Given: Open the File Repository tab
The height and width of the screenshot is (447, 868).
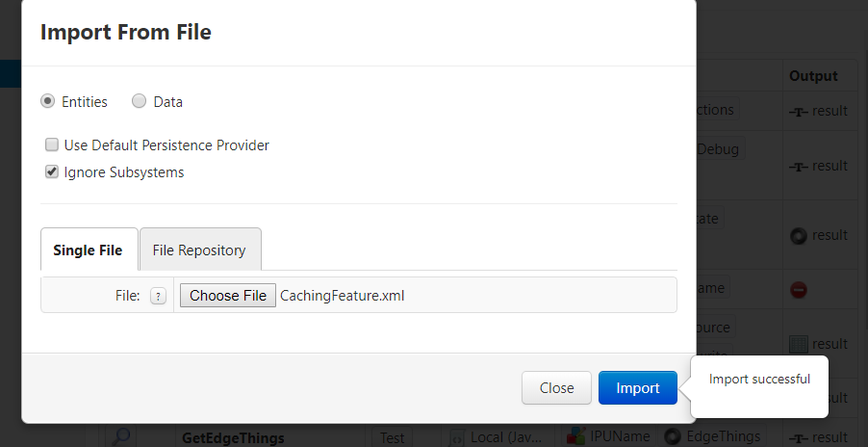Looking at the screenshot, I should tap(200, 250).
